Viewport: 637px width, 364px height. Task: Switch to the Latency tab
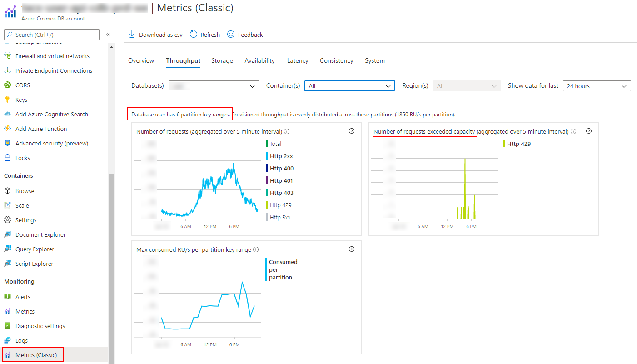(x=298, y=60)
